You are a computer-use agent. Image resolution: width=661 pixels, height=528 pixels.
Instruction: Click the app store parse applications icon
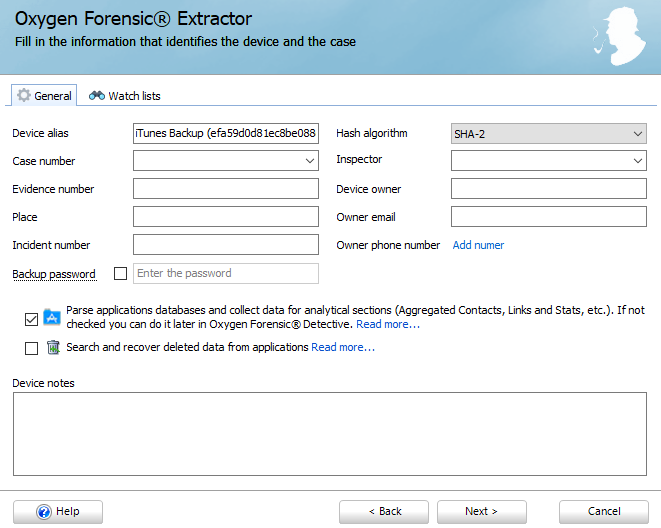(52, 317)
